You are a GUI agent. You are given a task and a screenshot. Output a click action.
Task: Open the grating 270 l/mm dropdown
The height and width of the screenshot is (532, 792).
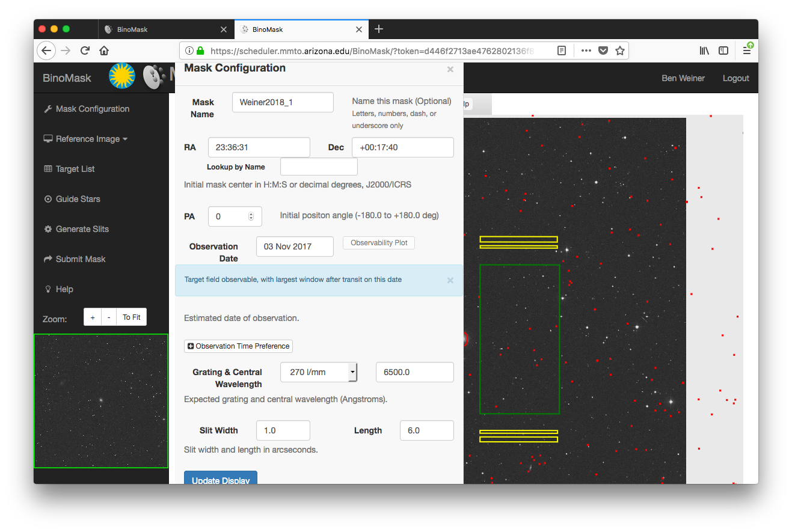point(319,372)
